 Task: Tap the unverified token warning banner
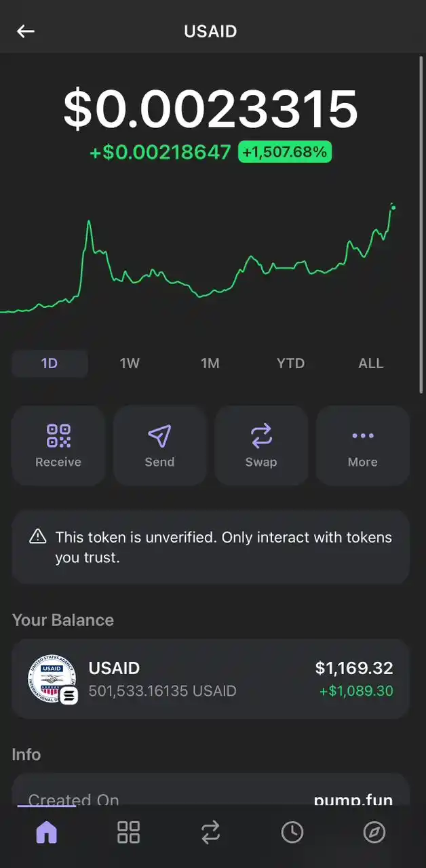point(210,547)
